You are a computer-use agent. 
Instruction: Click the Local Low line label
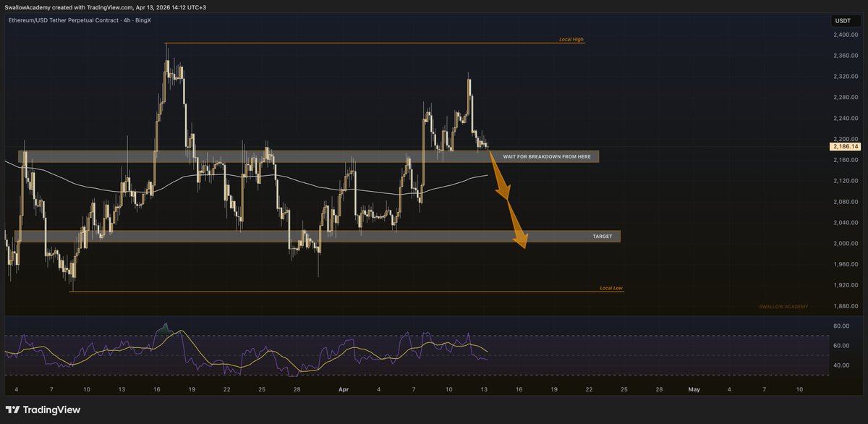[611, 288]
